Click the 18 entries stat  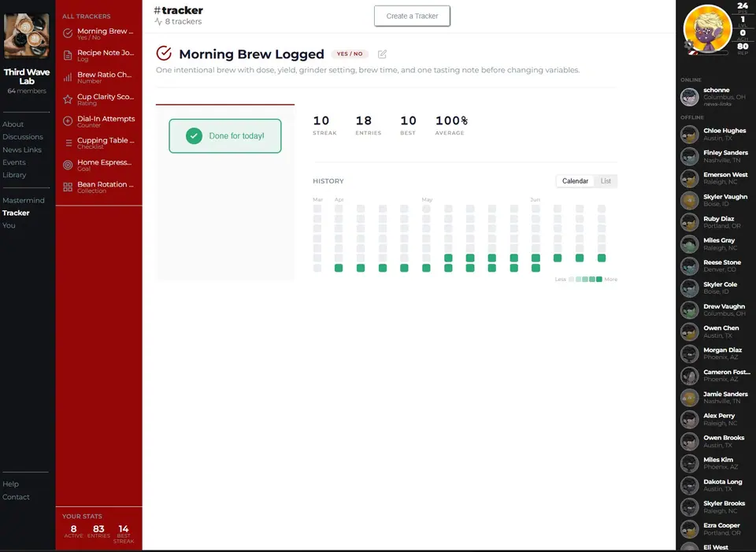point(369,125)
